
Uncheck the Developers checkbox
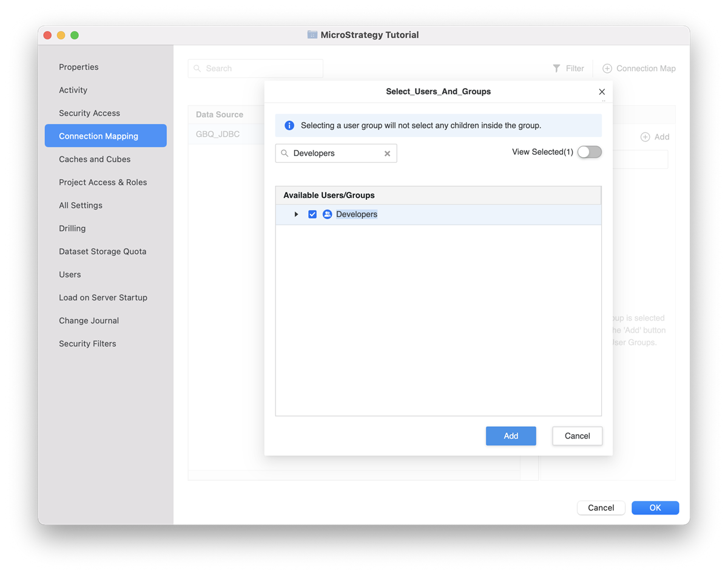[312, 214]
